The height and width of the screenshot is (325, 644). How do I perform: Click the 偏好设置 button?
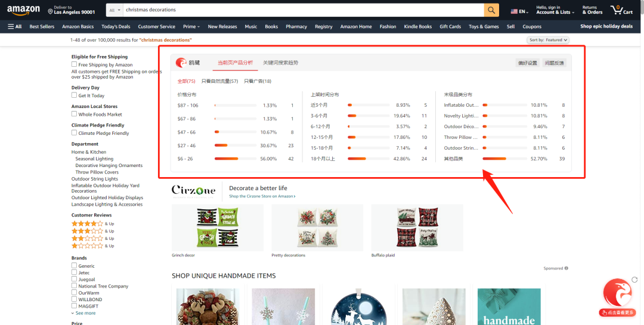click(x=527, y=63)
